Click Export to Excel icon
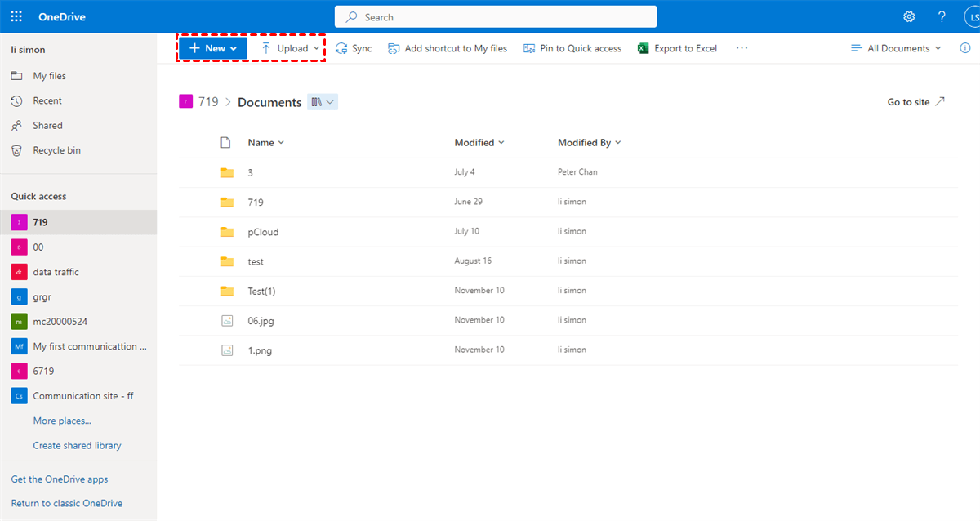 click(x=644, y=49)
